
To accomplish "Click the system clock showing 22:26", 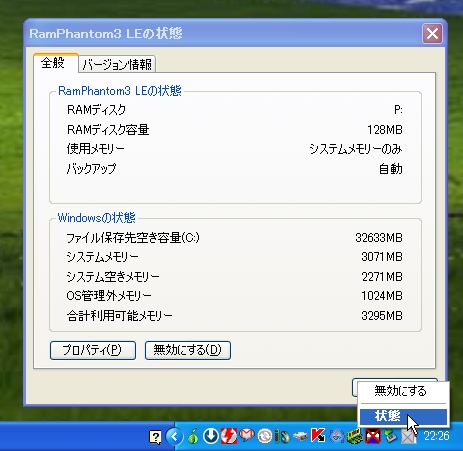I will (436, 436).
